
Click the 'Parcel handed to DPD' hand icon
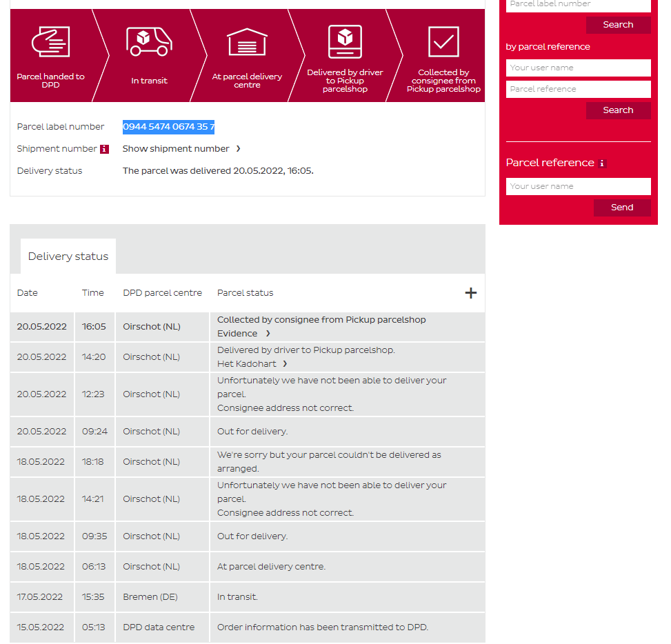[x=51, y=42]
